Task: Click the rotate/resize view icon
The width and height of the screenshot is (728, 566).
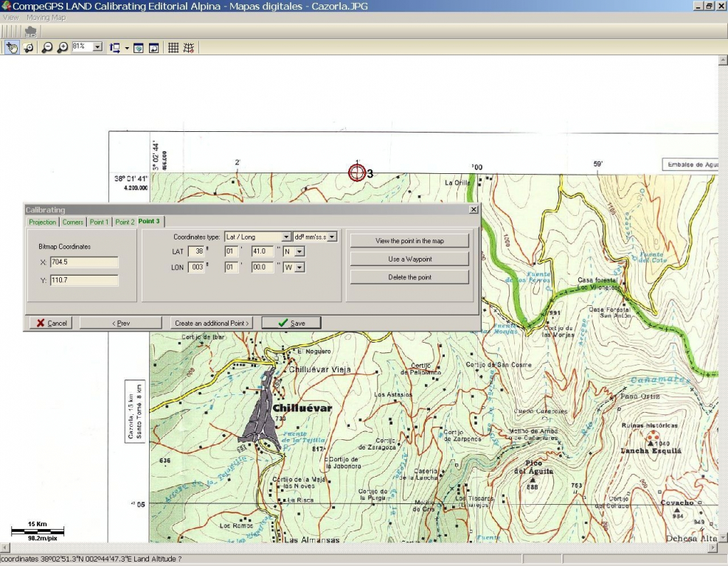Action: [114, 47]
